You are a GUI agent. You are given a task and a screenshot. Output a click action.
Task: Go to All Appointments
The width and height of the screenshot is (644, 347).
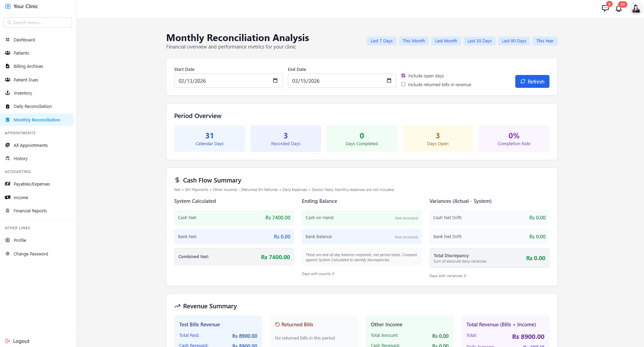coord(30,145)
